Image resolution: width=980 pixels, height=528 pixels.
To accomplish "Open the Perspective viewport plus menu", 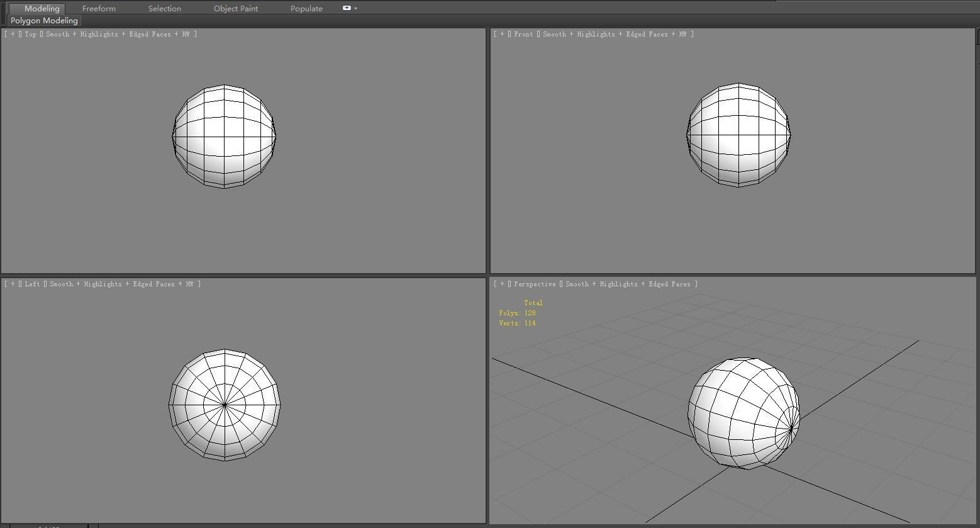I will [x=502, y=284].
